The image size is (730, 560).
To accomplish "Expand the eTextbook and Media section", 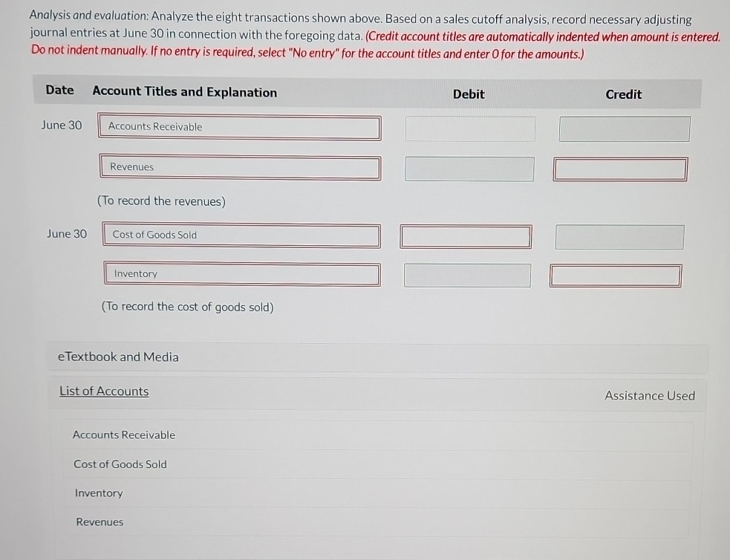I will click(117, 356).
